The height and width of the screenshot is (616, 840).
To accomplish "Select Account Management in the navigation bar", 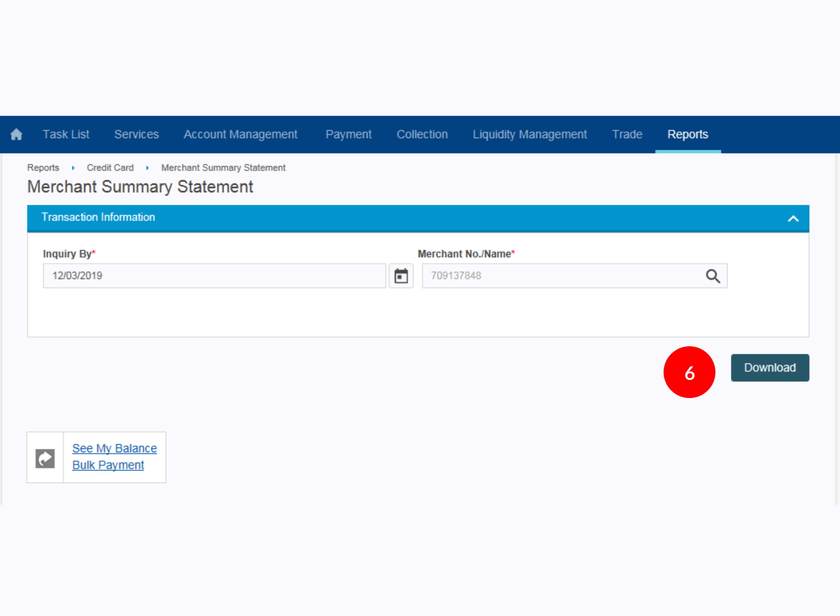I will (x=240, y=134).
